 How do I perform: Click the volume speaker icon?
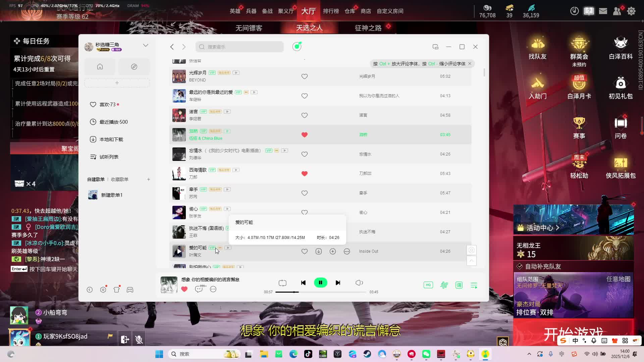pyautogui.click(x=359, y=283)
